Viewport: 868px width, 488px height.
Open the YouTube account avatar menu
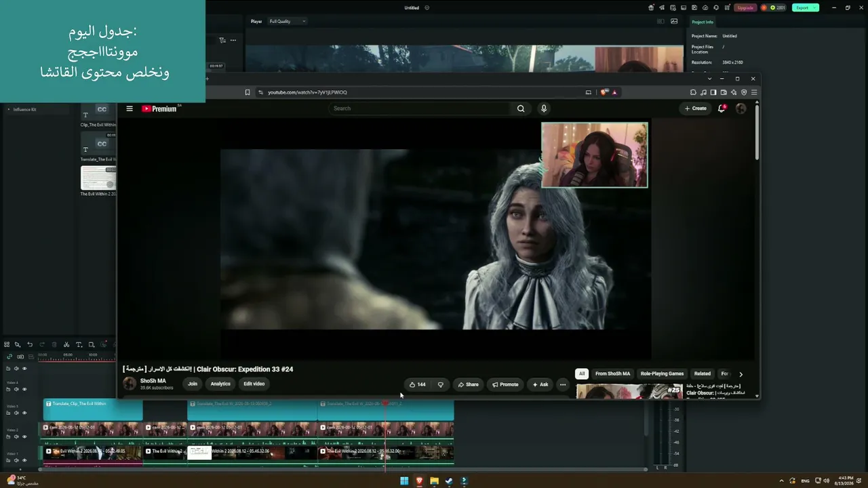click(741, 108)
